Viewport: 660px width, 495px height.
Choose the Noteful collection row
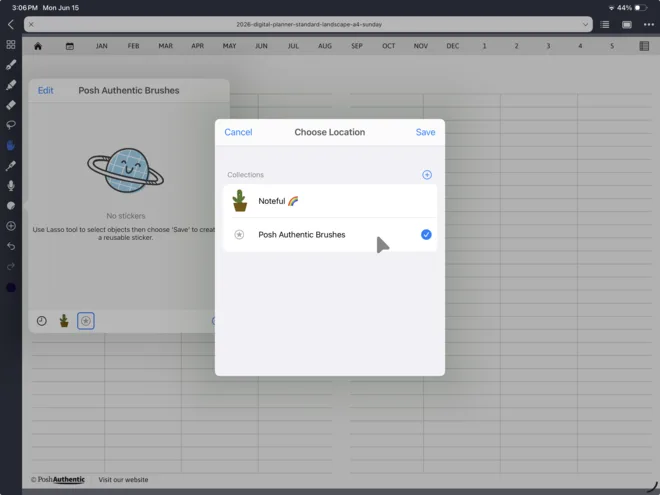(x=330, y=201)
